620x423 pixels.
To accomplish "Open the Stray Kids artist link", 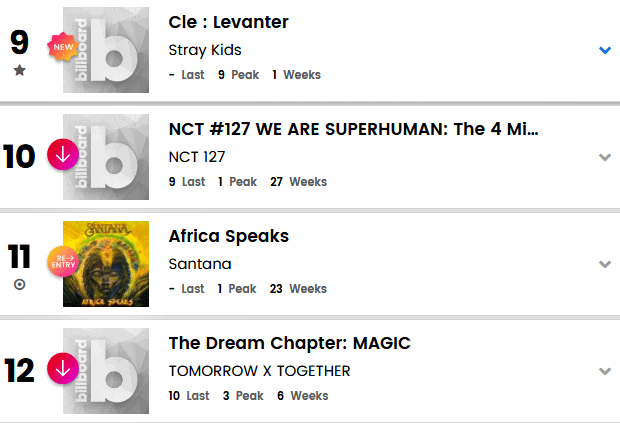I will tap(205, 50).
